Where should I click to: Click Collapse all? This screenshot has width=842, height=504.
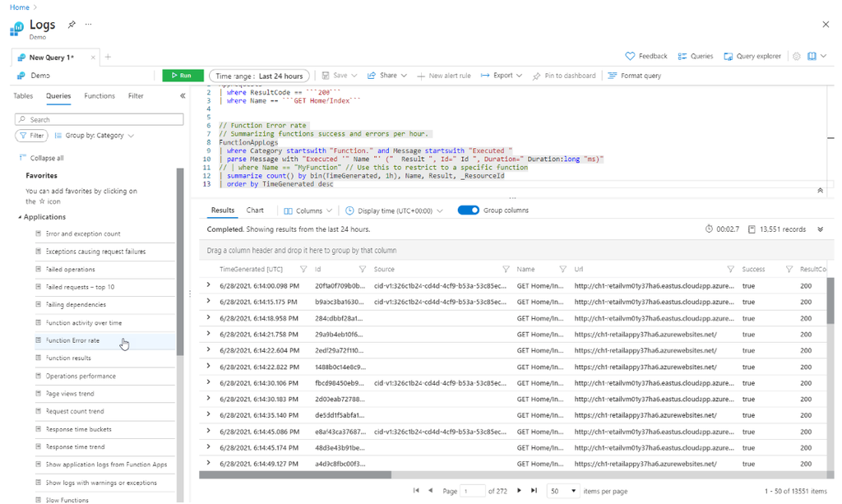click(x=41, y=158)
